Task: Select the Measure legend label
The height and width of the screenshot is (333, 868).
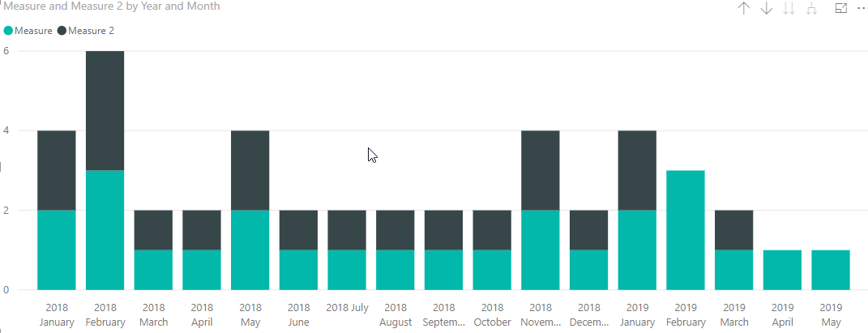Action: tap(33, 31)
